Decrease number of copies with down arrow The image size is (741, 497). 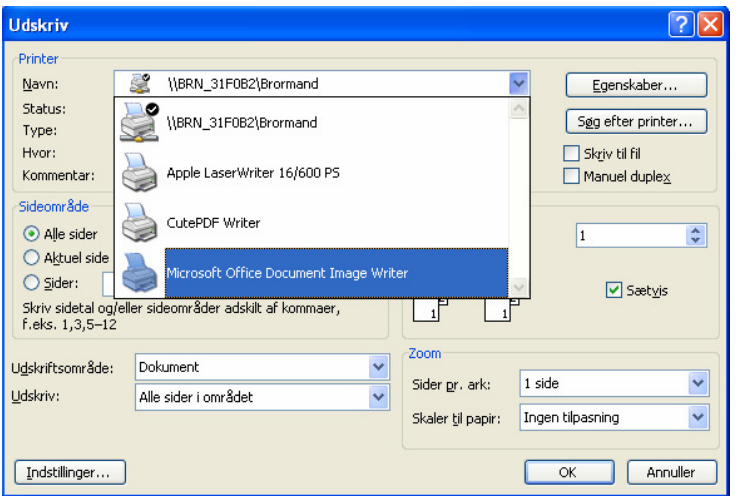[695, 240]
